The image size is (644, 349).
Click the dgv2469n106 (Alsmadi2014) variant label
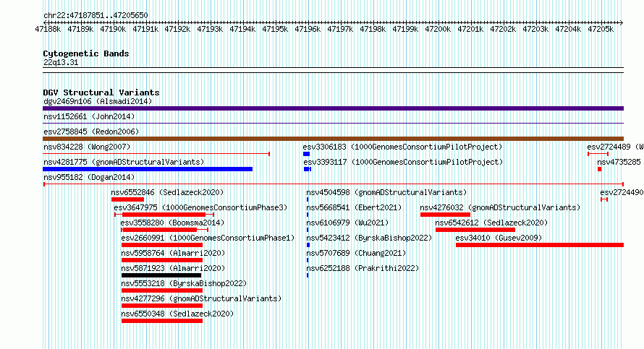coord(98,101)
